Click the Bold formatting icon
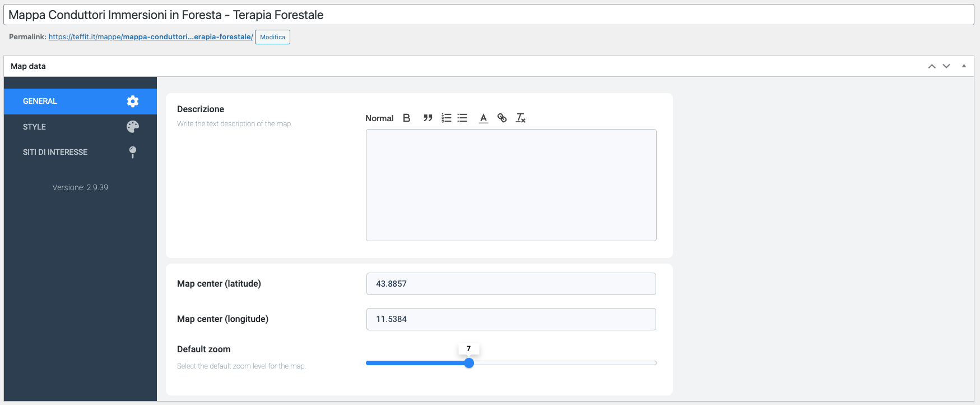980x405 pixels. tap(407, 118)
